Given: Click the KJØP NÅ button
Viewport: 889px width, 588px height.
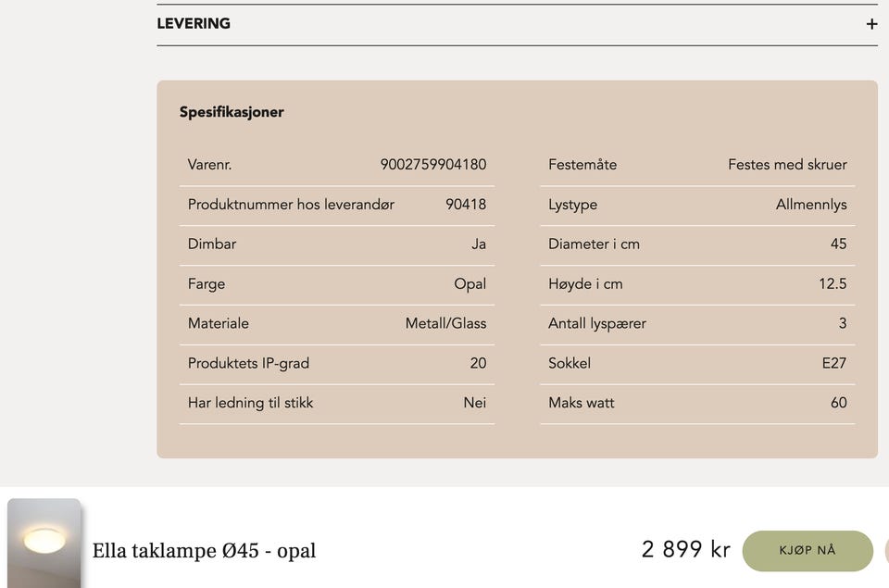Looking at the screenshot, I should pyautogui.click(x=808, y=551).
